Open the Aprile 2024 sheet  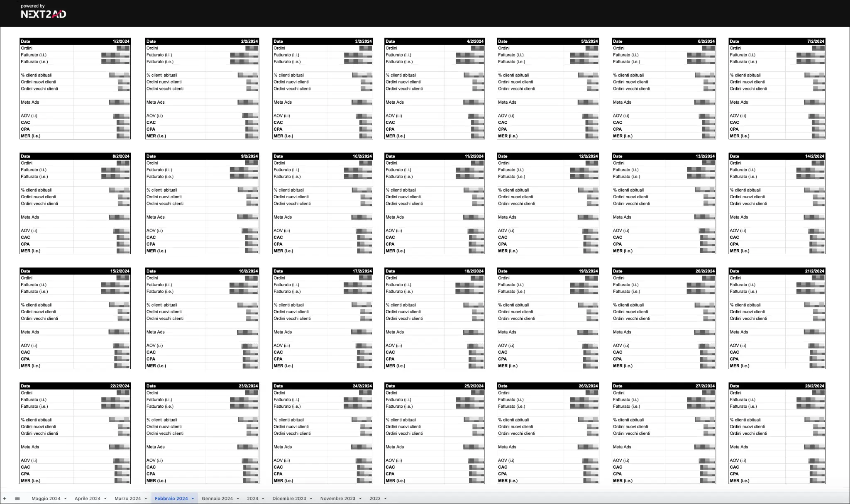[87, 499]
